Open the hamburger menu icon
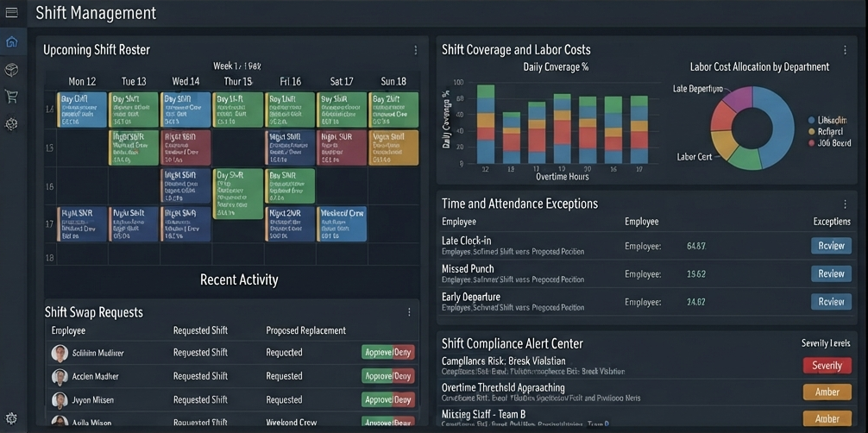The image size is (868, 433). coord(11,13)
